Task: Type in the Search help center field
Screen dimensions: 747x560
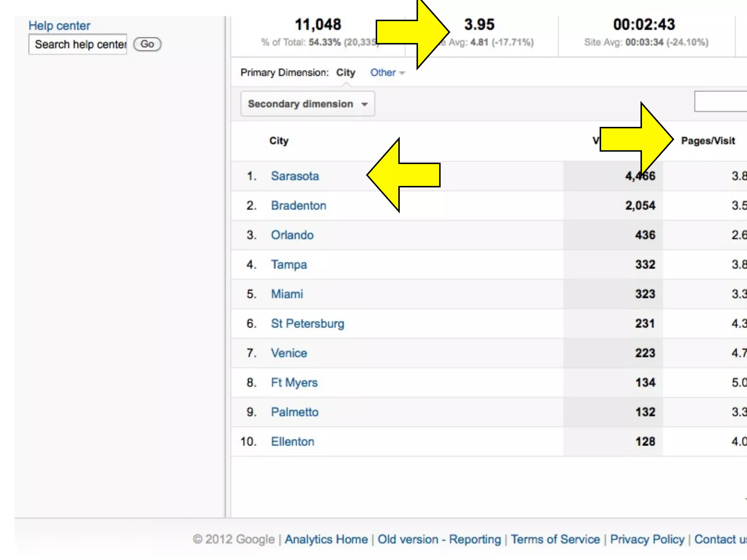Action: coord(78,44)
